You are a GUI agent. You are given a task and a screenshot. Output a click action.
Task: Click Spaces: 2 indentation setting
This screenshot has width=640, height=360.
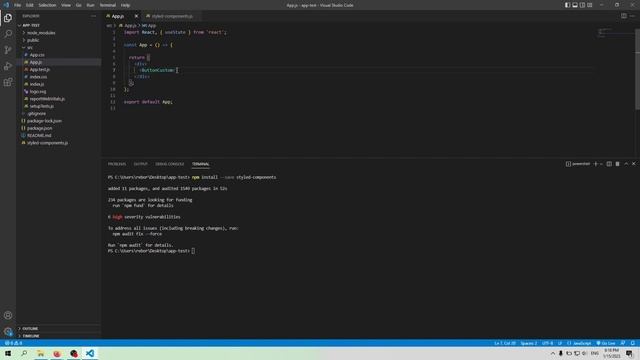529,343
